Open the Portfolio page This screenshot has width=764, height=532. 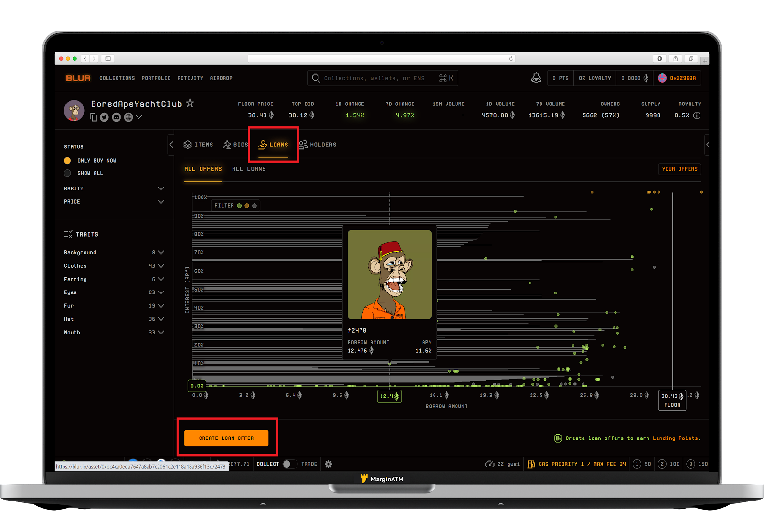click(156, 78)
